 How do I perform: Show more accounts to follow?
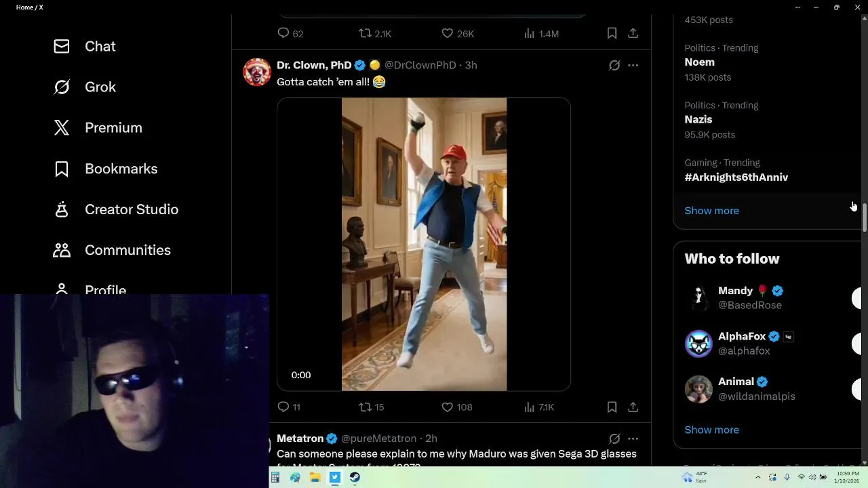pyautogui.click(x=711, y=430)
